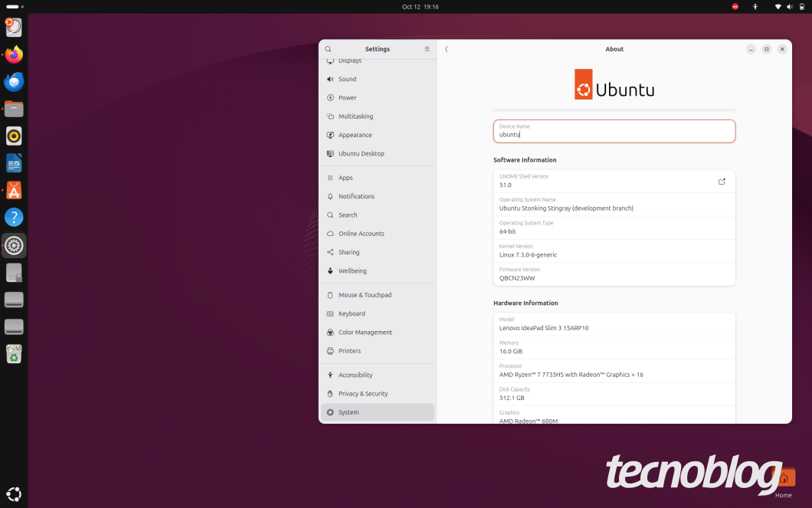Open LibreOffice Writer from the dock
Image resolution: width=812 pixels, height=508 pixels.
tap(14, 163)
